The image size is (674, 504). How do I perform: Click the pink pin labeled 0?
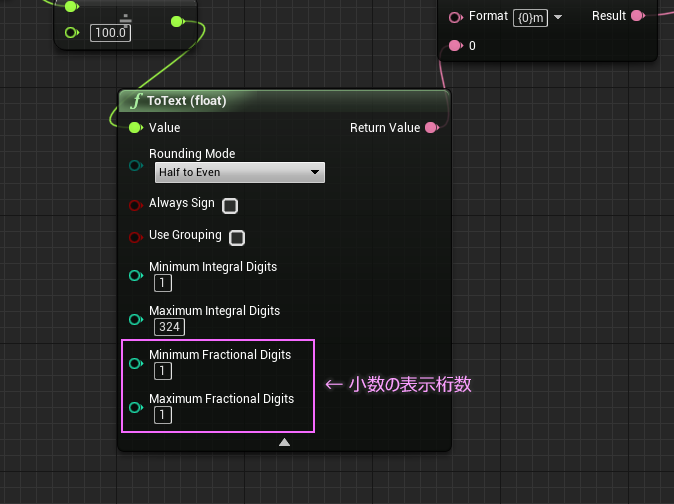[x=455, y=46]
